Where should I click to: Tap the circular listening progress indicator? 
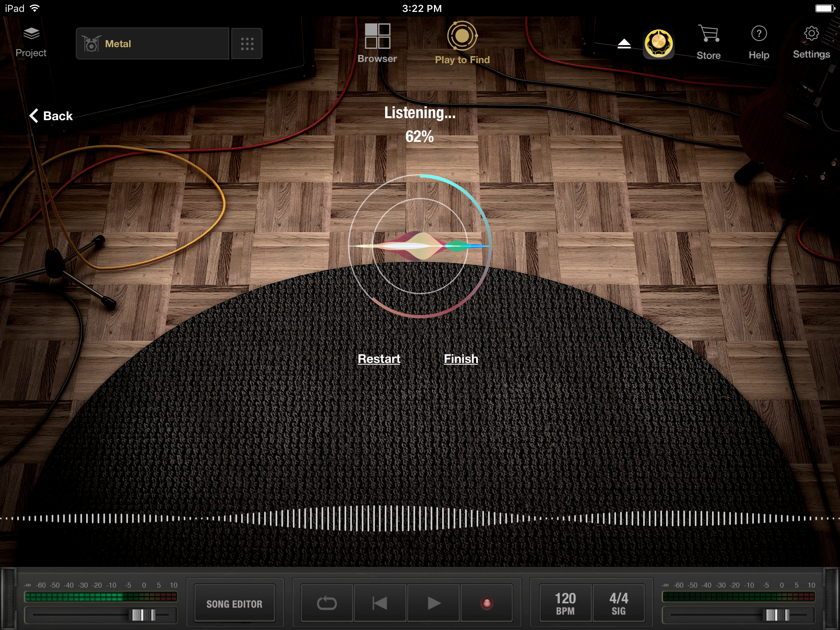click(420, 246)
